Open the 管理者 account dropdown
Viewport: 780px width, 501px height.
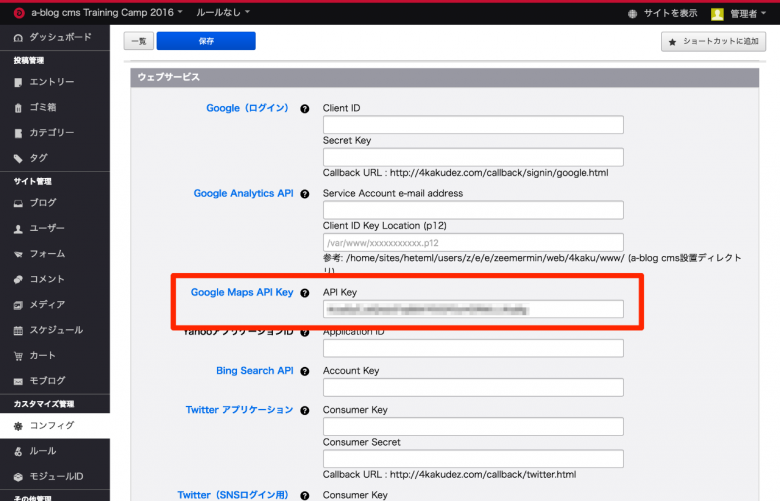[747, 13]
